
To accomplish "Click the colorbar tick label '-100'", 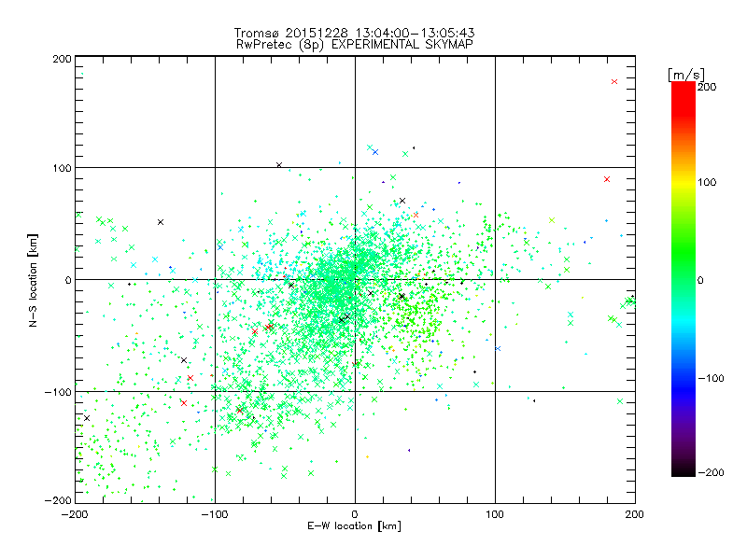I will pyautogui.click(x=711, y=379).
